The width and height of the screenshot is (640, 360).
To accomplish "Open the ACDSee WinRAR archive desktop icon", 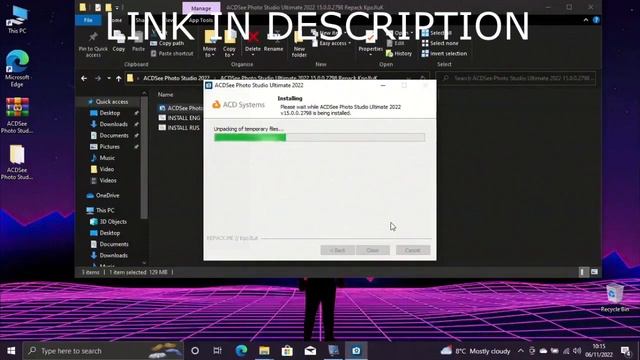I will coord(17,116).
